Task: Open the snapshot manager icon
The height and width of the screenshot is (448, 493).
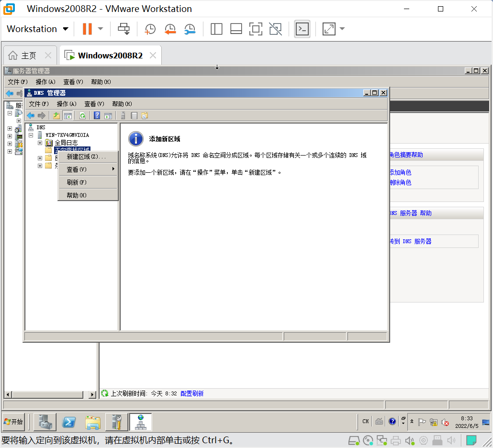Action: 190,29
